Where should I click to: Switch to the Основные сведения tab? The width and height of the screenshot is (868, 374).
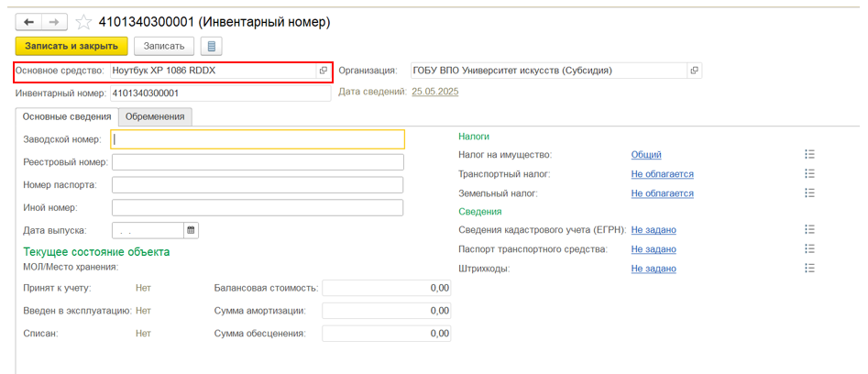coord(66,116)
